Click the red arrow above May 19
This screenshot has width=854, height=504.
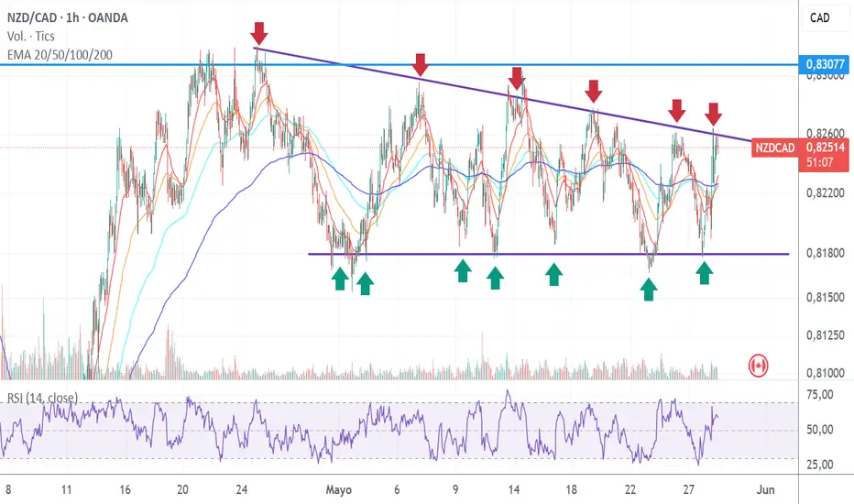tap(594, 91)
